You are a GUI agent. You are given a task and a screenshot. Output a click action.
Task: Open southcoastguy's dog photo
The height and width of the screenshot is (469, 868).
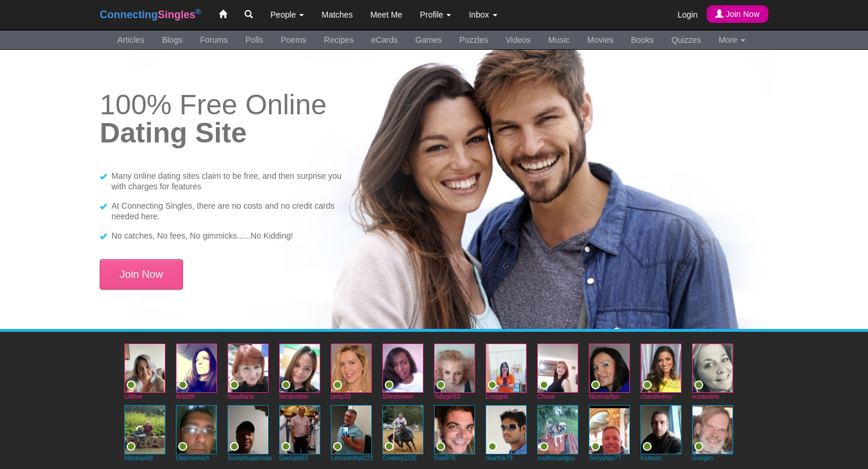click(x=558, y=430)
